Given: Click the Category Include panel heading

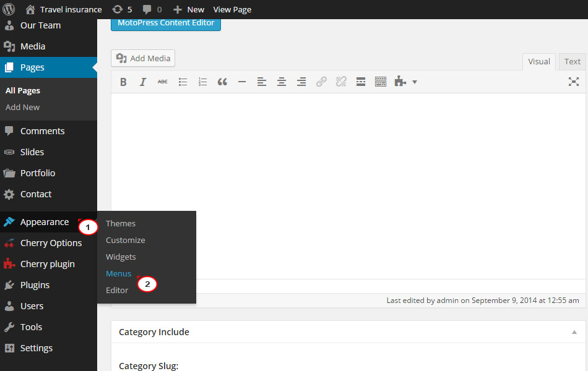Looking at the screenshot, I should pos(153,332).
